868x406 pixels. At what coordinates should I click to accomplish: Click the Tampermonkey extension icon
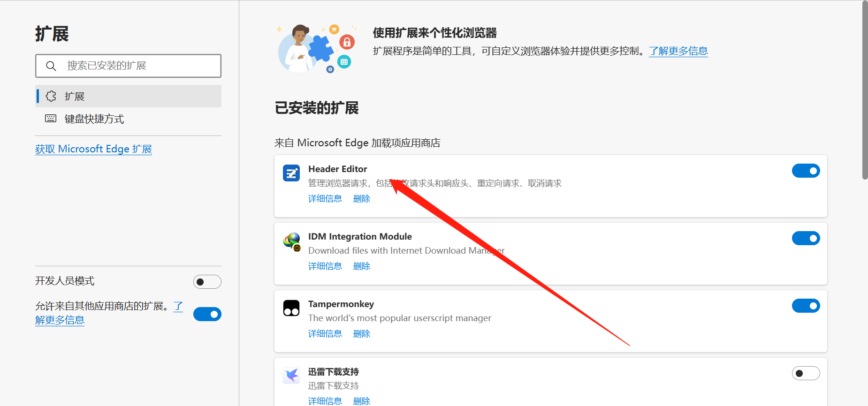pos(291,308)
